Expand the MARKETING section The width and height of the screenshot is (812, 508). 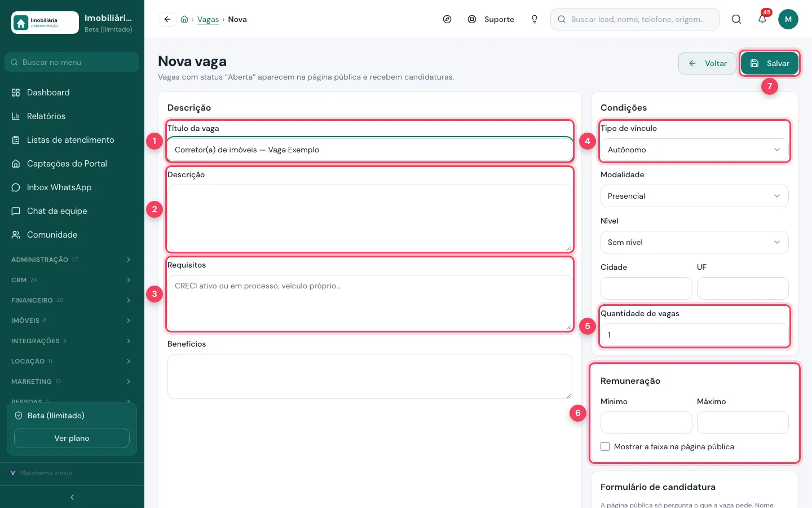(72, 382)
